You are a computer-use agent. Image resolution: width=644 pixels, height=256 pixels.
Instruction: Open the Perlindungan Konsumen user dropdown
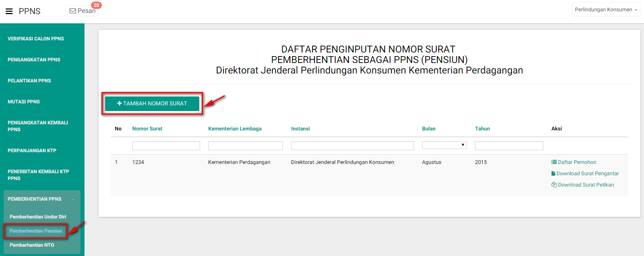(x=606, y=10)
